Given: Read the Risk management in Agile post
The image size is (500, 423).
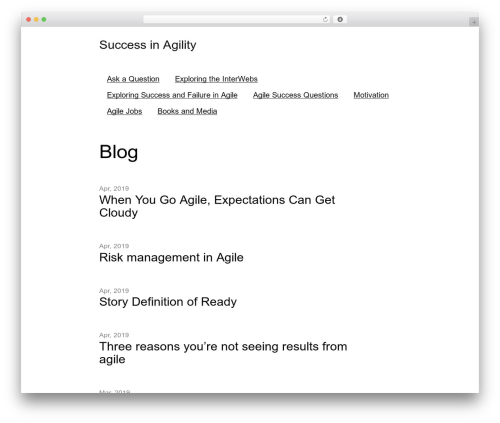Looking at the screenshot, I should [171, 258].
